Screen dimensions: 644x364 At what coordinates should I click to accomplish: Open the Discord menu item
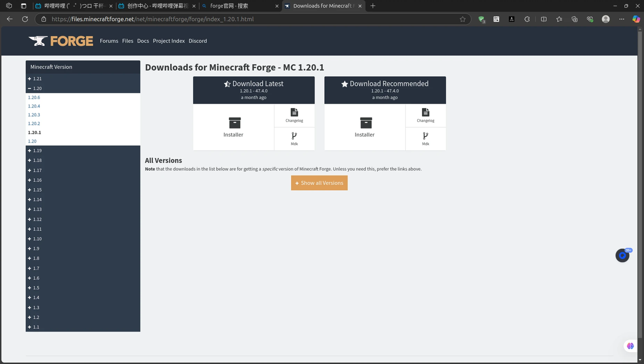tap(198, 41)
